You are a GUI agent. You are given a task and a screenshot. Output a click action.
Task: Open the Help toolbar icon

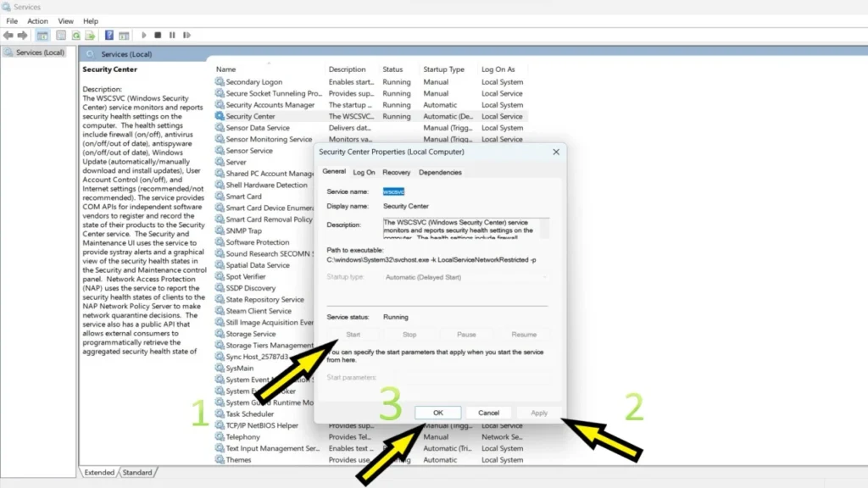(x=109, y=36)
